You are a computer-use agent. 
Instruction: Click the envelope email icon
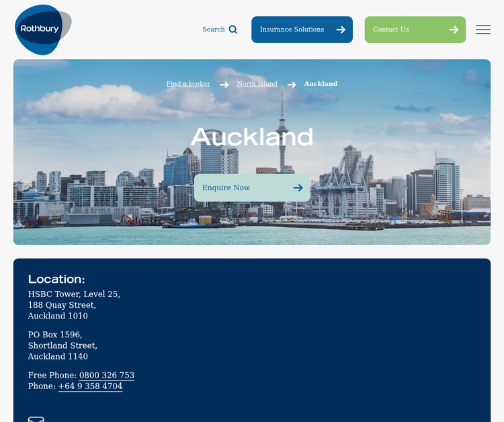[x=36, y=419]
